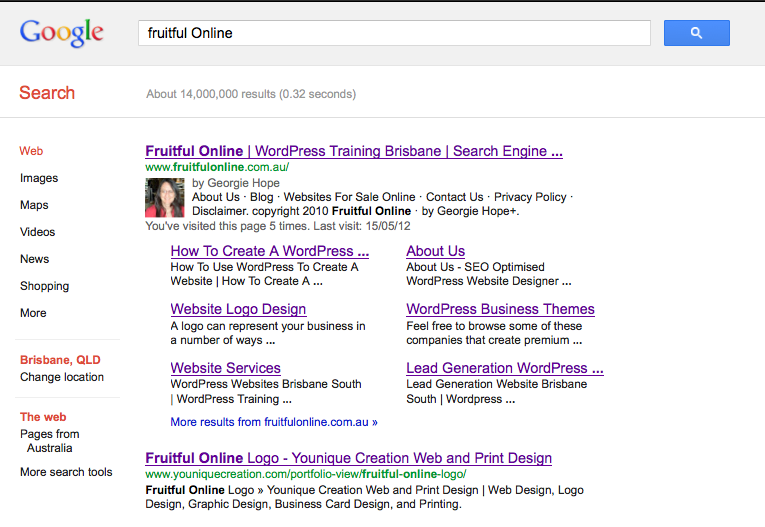Open Georgie Hope author photo thumbnail
Screen dimensions: 765x527
164,198
